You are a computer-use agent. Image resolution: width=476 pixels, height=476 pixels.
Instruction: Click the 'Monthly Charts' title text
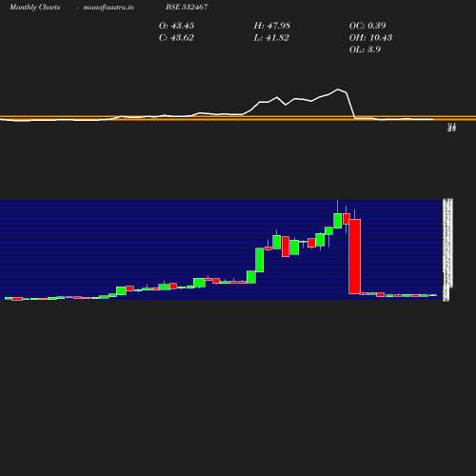point(34,7)
